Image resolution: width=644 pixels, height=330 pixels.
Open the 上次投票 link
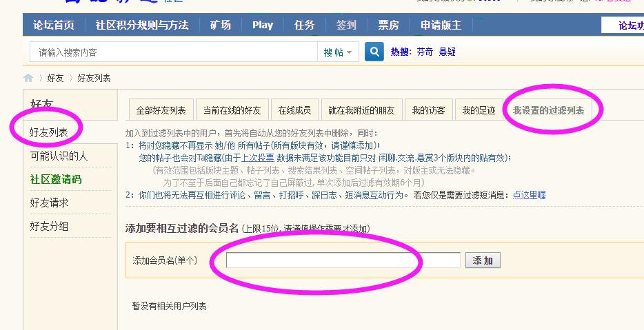pos(257,158)
